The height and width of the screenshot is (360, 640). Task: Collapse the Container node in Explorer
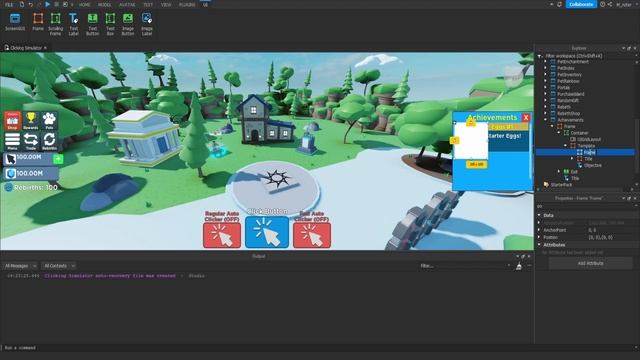click(x=559, y=133)
